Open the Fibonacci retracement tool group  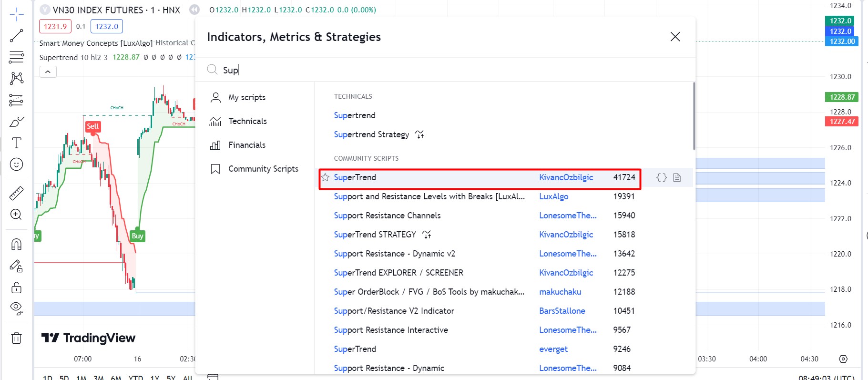[16, 57]
